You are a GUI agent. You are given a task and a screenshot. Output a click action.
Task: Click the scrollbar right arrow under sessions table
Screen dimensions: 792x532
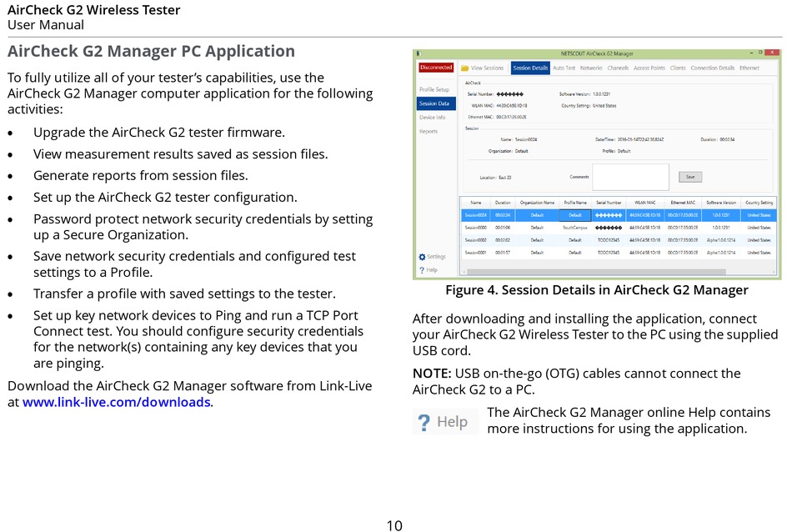coord(774,272)
